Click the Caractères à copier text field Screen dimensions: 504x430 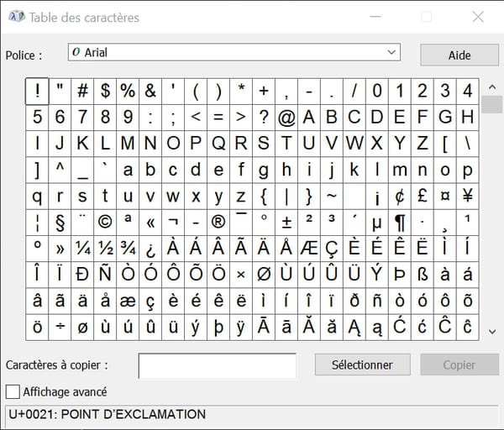[218, 365]
